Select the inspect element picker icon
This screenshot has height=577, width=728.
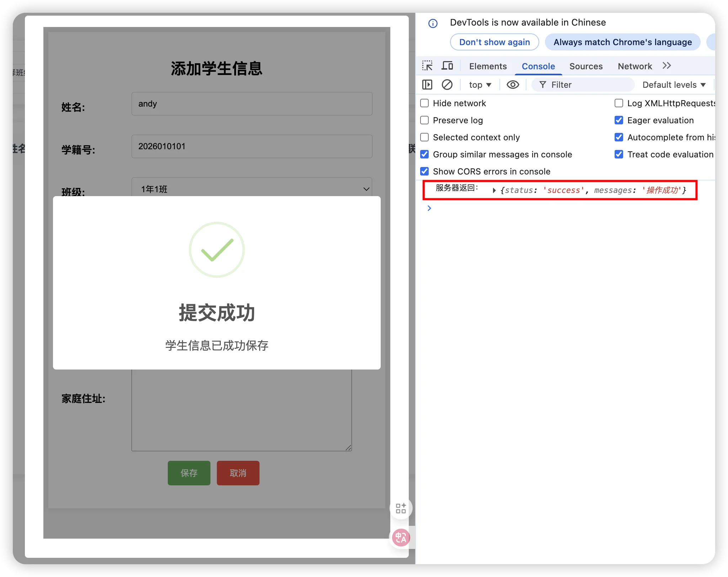coord(427,66)
